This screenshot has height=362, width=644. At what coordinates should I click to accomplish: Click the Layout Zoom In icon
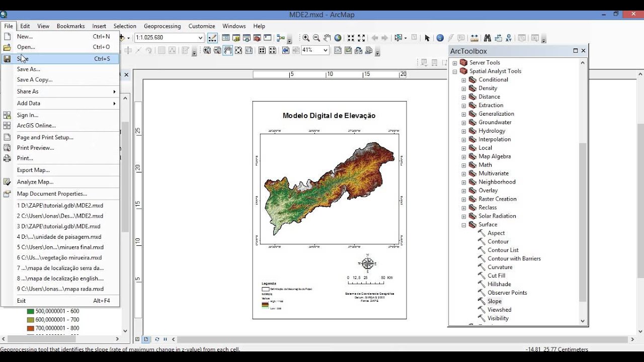point(207,50)
